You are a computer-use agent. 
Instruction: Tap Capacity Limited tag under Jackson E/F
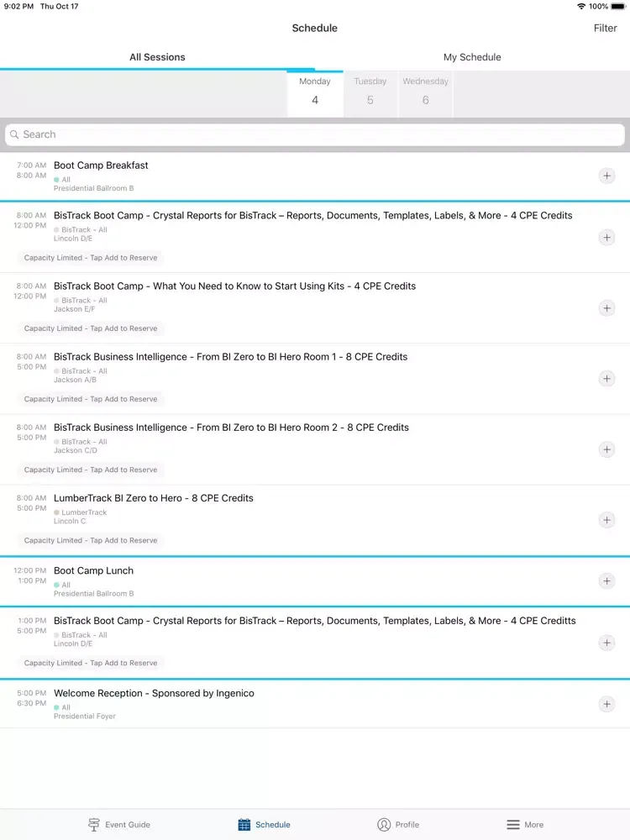coord(91,328)
